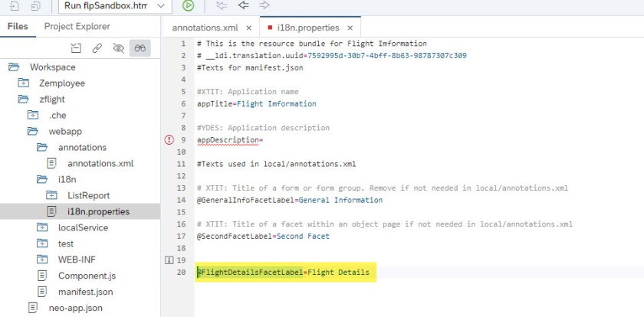Image resolution: width=644 pixels, height=317 pixels.
Task: Expand the test folder
Action: click(42, 243)
